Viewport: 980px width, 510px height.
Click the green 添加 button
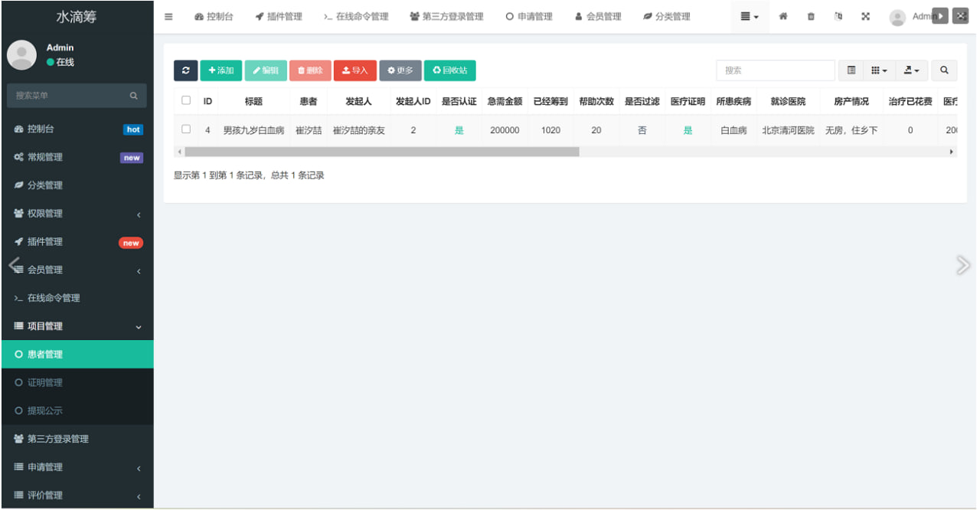(x=220, y=70)
